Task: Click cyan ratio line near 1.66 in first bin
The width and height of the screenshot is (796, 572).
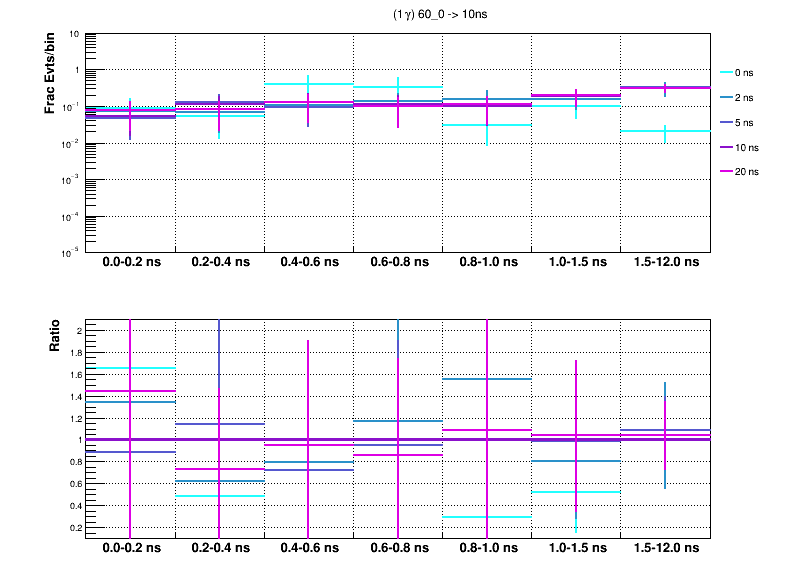Action: point(130,368)
